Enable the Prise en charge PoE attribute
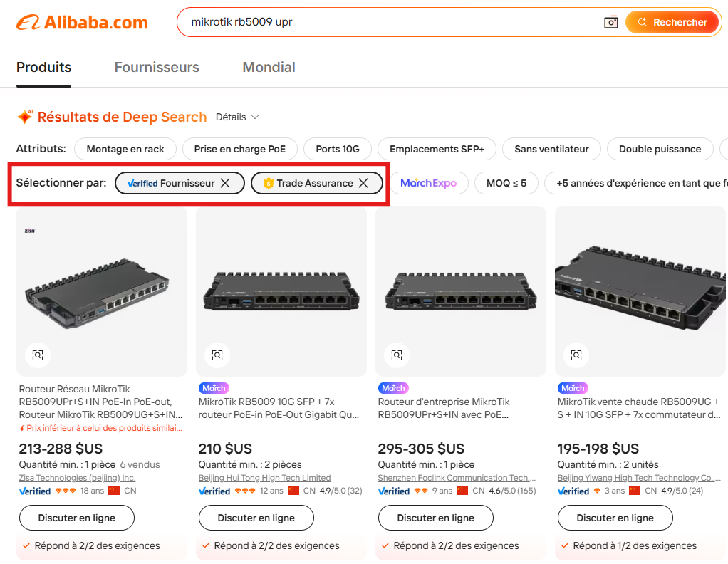Screen dimensions: 728x564 tap(239, 149)
